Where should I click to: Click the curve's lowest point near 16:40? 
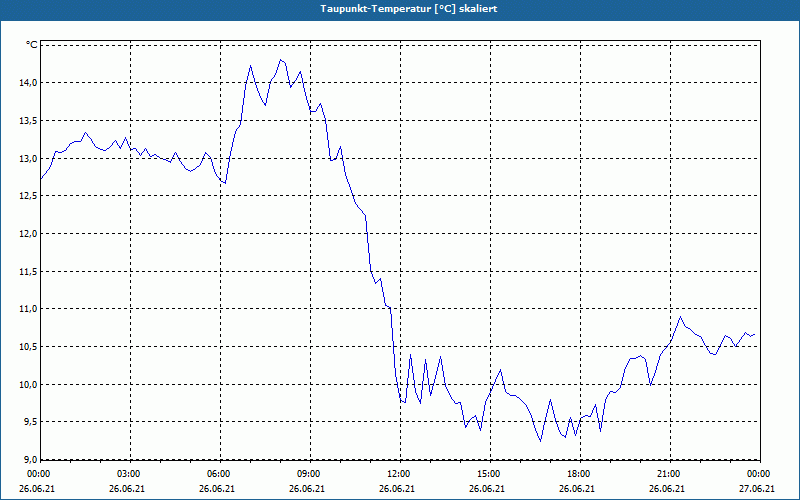[x=540, y=441]
